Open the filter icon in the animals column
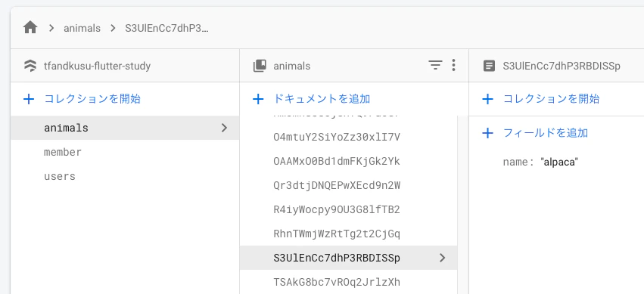 pos(435,65)
